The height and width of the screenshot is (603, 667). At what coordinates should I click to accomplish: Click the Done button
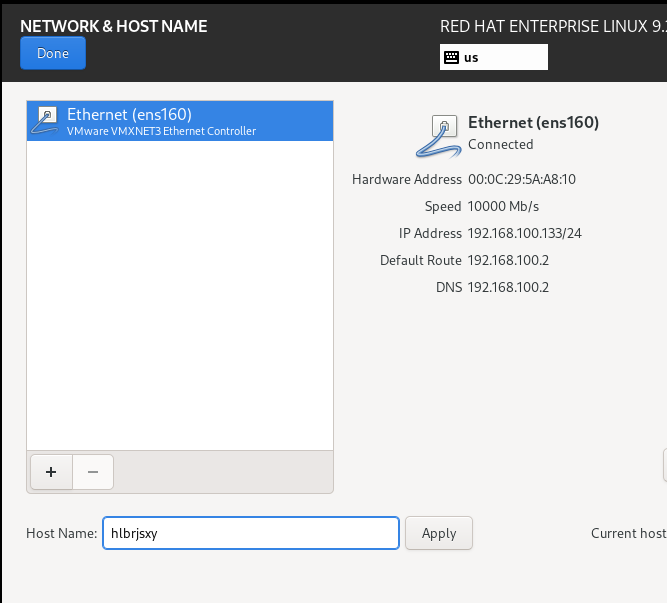[52, 54]
